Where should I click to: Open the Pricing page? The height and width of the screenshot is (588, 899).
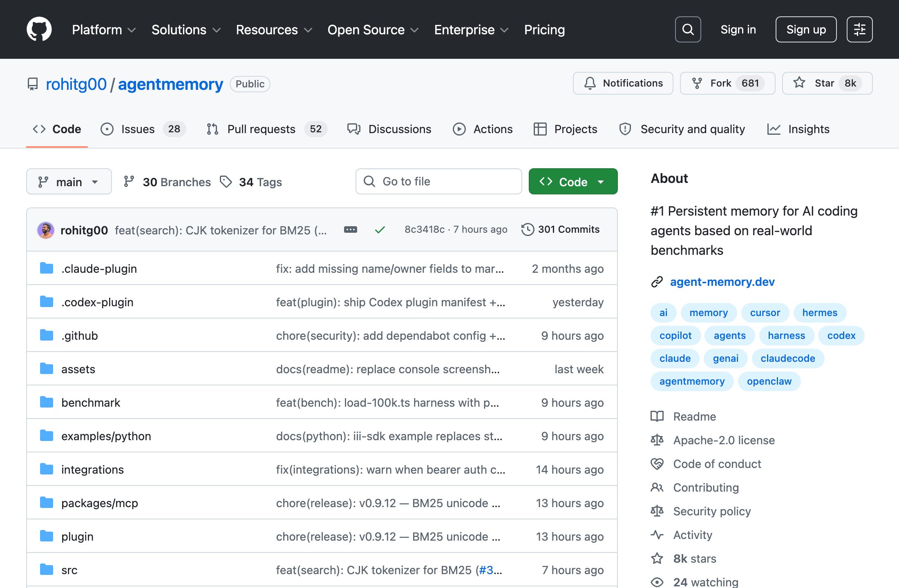[544, 30]
